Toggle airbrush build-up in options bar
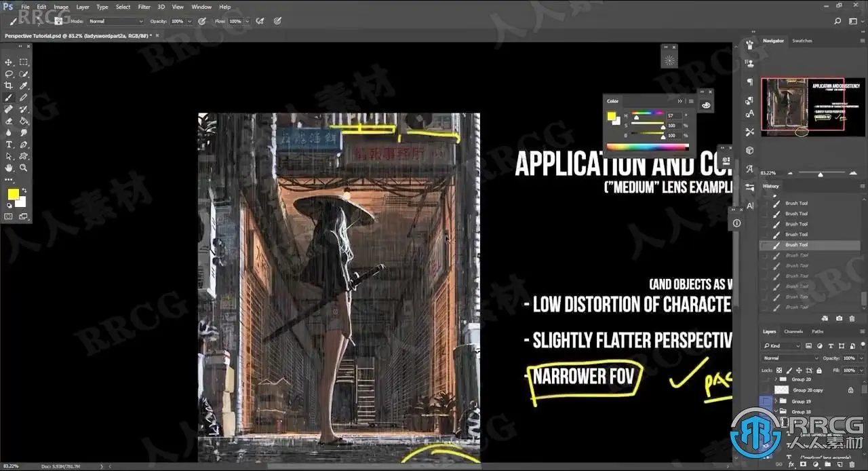The height and width of the screenshot is (471, 868). tap(260, 21)
